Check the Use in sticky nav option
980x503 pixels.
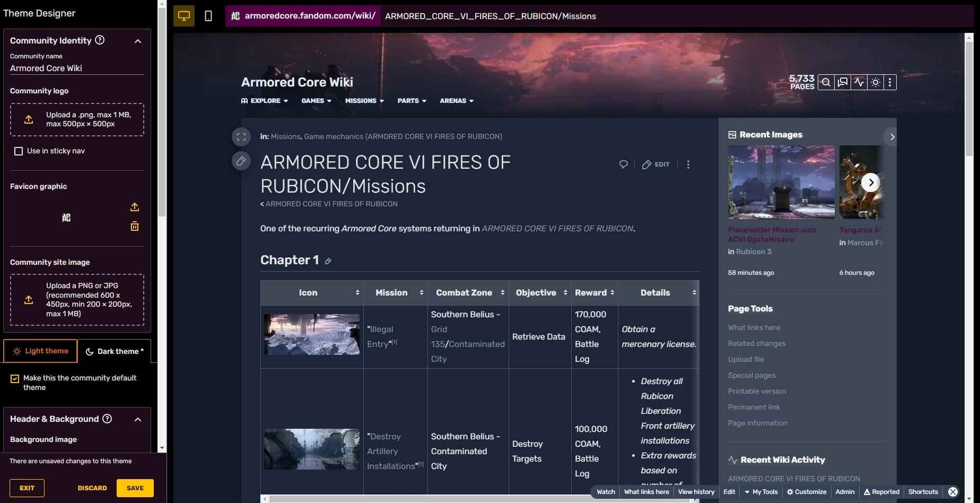(x=19, y=151)
